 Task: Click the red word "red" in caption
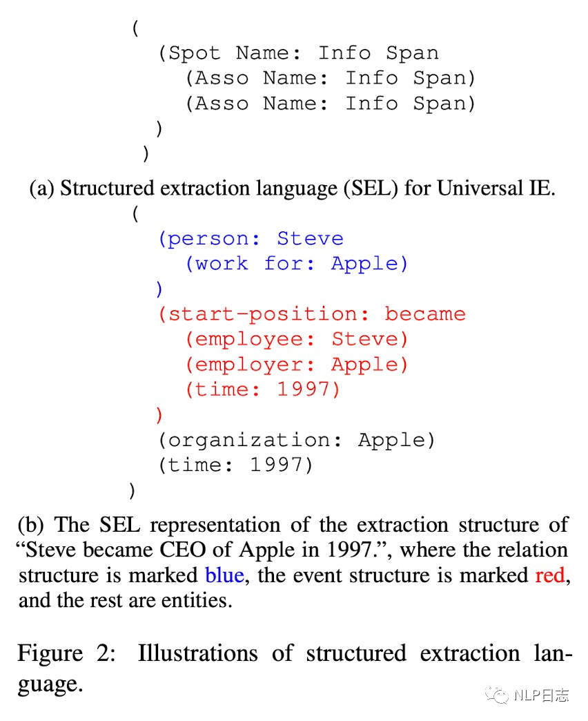[x=550, y=575]
